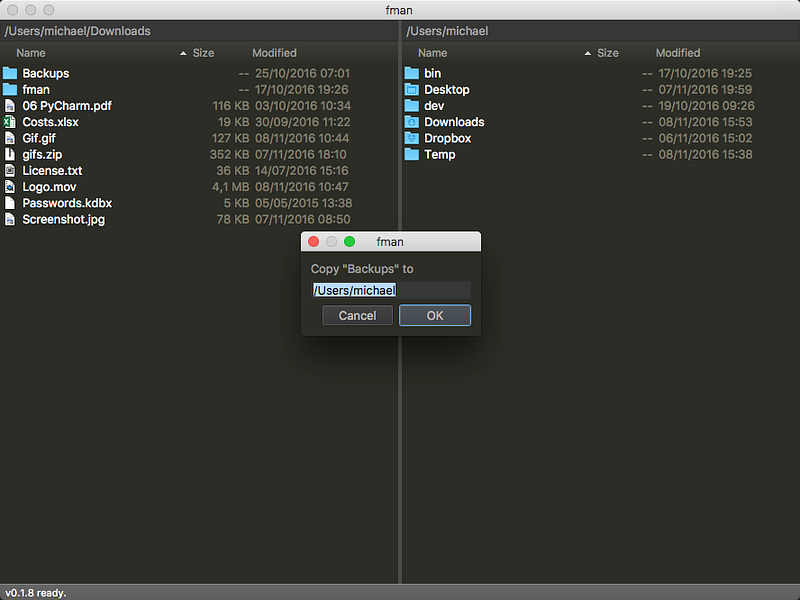Close the fman copy dialog
The image size is (800, 600).
[x=314, y=241]
